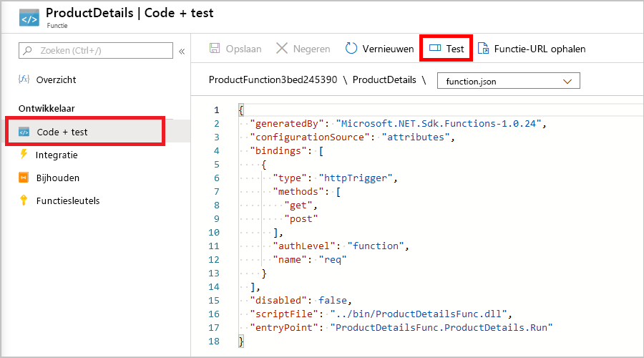
Task: Click the ProductDetails breadcrumb
Action: tap(384, 79)
